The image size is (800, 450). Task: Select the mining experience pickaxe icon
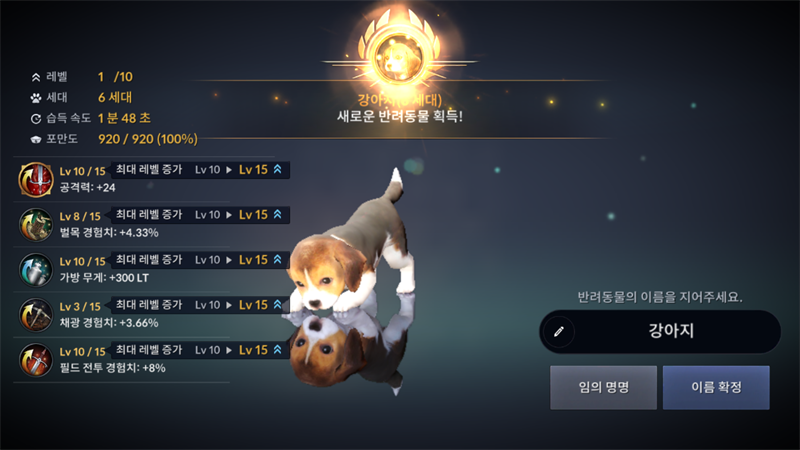[36, 315]
